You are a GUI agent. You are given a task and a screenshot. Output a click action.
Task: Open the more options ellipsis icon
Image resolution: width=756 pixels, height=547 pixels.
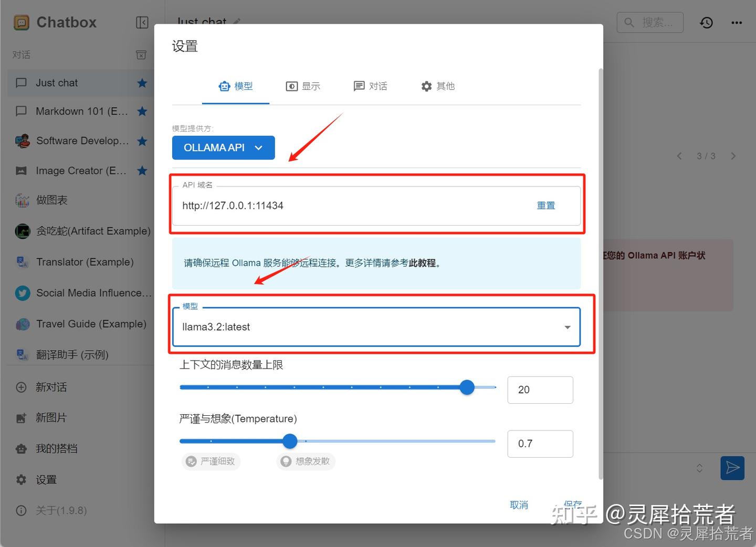737,22
